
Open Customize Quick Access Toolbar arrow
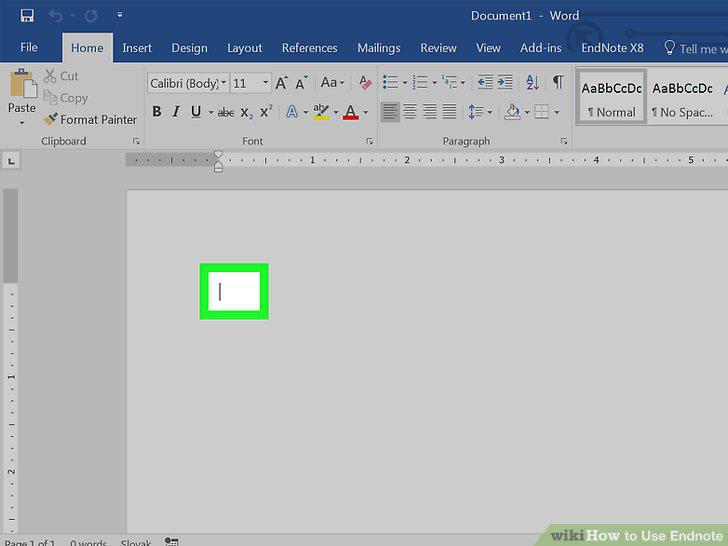[x=120, y=15]
